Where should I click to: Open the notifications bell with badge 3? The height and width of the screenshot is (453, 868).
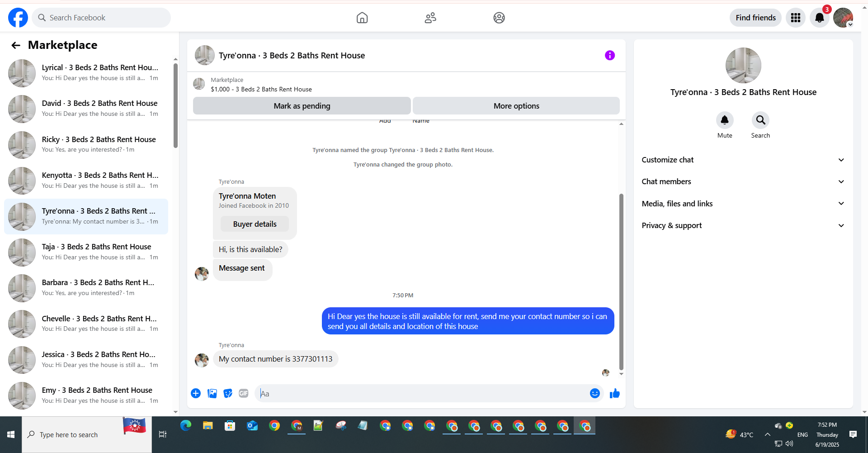820,18
